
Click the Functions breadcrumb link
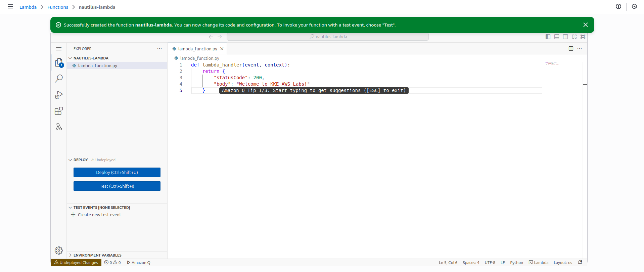click(58, 7)
